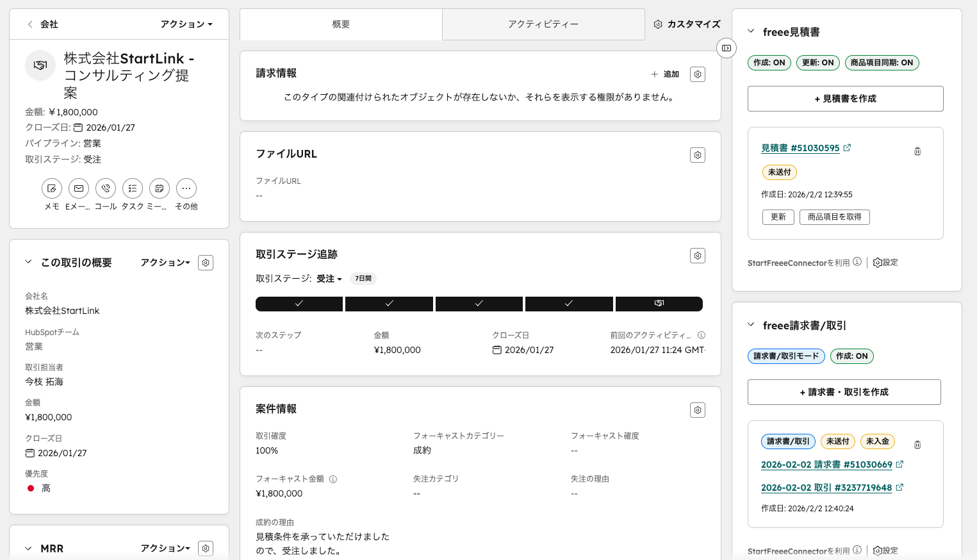Click the 請求書/取引モード badge
Viewport: 977px width, 560px height.
pyautogui.click(x=786, y=356)
